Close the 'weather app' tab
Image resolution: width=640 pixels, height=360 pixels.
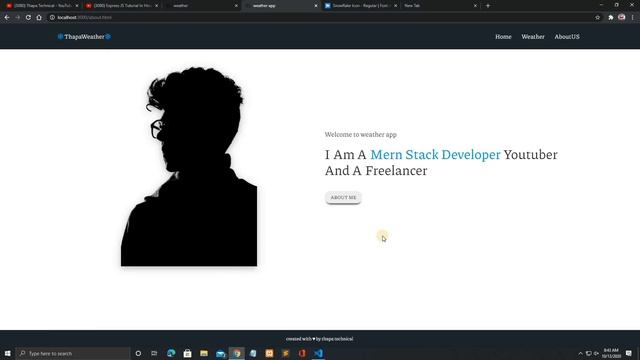[x=316, y=6]
